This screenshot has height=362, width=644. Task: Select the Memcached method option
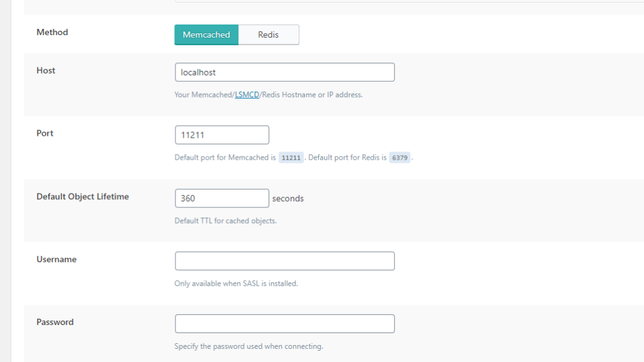pos(206,35)
